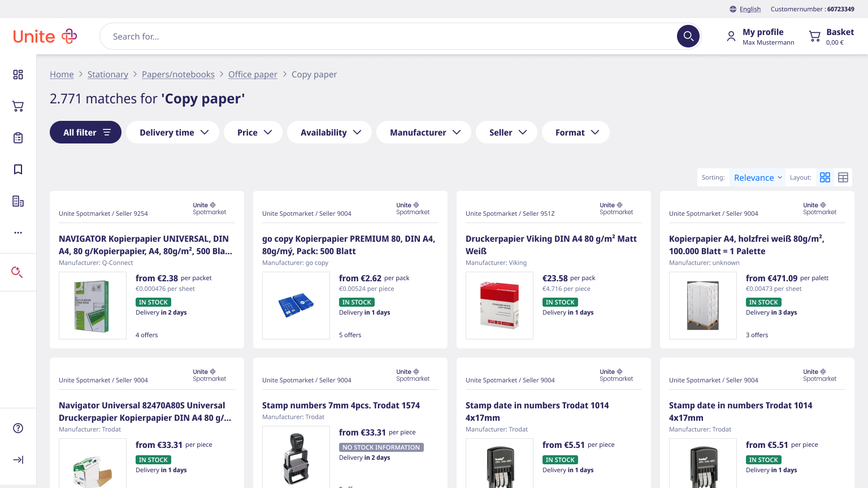Click the go copy blue paper thumbnail
This screenshot has height=488, width=868.
pos(296,306)
